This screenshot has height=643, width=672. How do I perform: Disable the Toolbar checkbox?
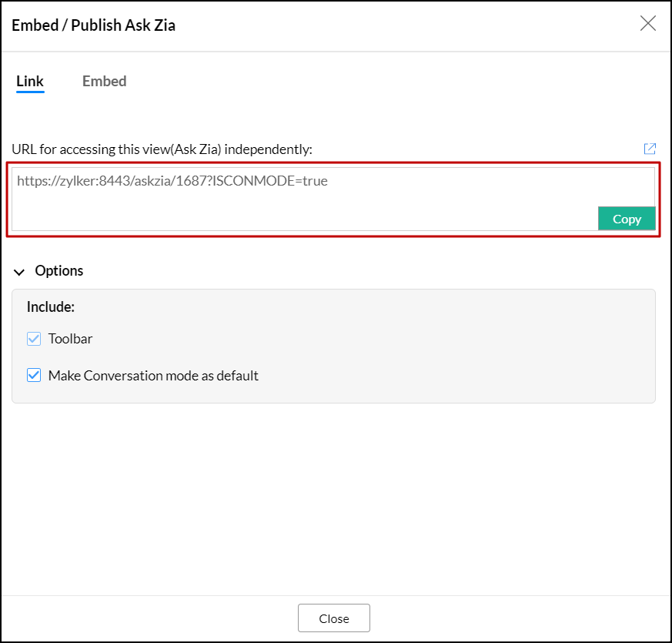pyautogui.click(x=34, y=339)
